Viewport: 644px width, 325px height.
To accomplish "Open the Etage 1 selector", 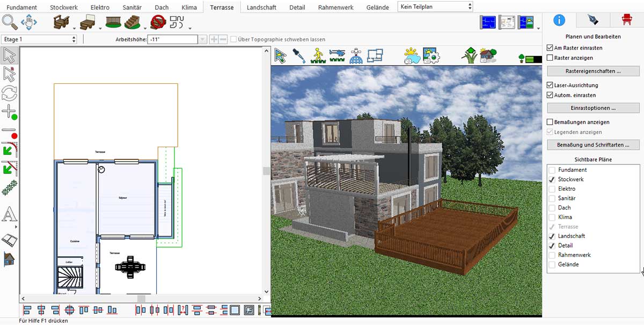I will click(75, 39).
